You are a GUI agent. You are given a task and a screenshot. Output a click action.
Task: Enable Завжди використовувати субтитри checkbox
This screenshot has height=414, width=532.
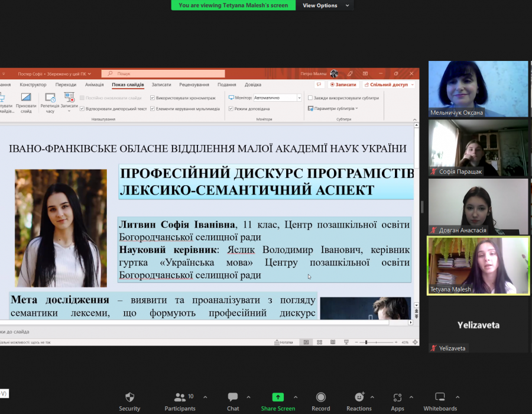coord(310,98)
